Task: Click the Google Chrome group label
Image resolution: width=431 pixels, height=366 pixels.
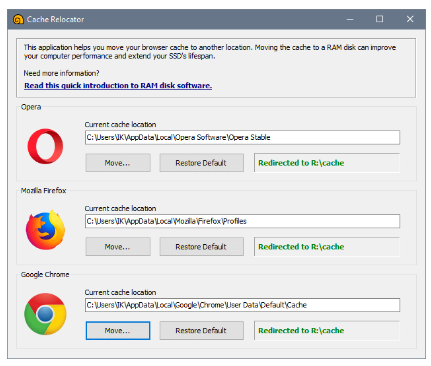Action: point(45,275)
